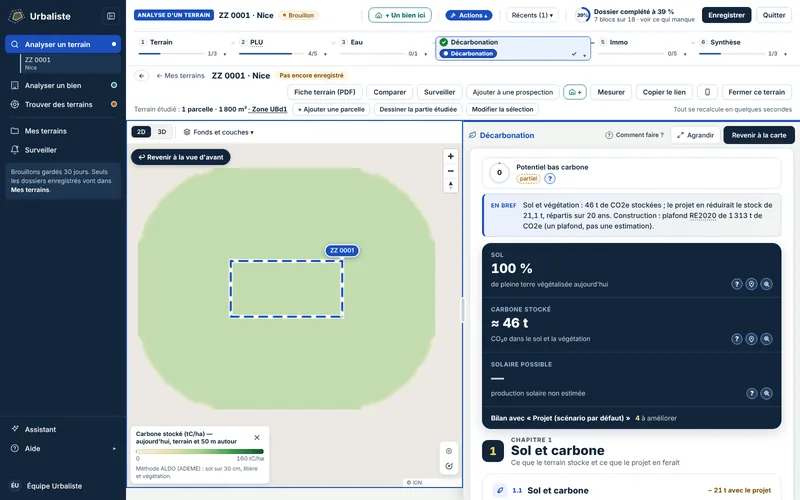
Task: Click the upper locate icon above the map refresh button
Action: 449,451
